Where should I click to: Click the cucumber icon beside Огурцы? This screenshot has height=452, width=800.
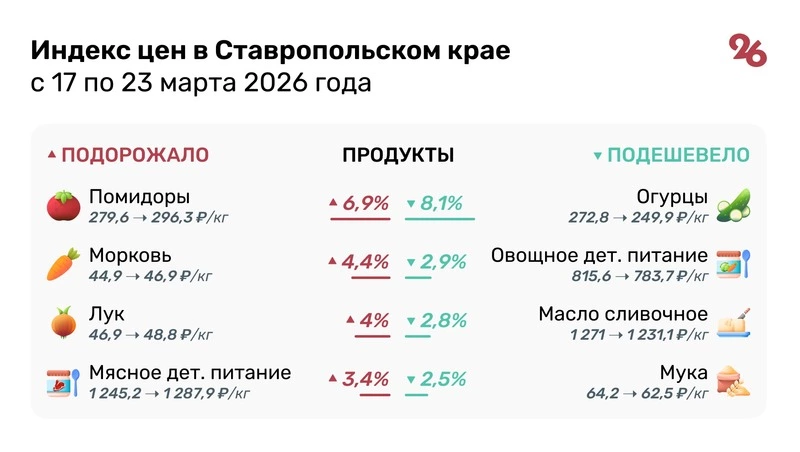(x=734, y=205)
